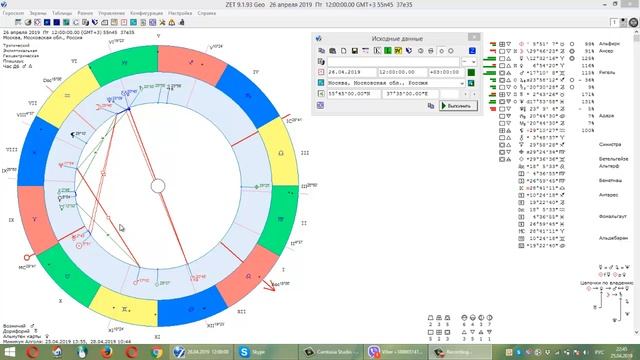Select first radio circle in dialog toolbar
This screenshot has height=360, width=640.
(441, 51)
